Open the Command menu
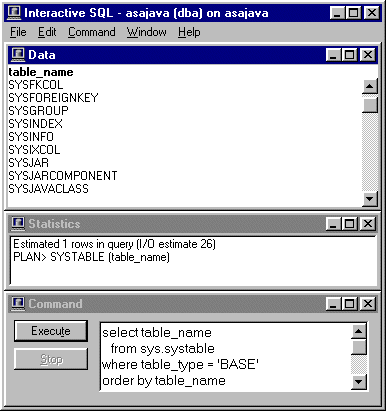 click(92, 32)
